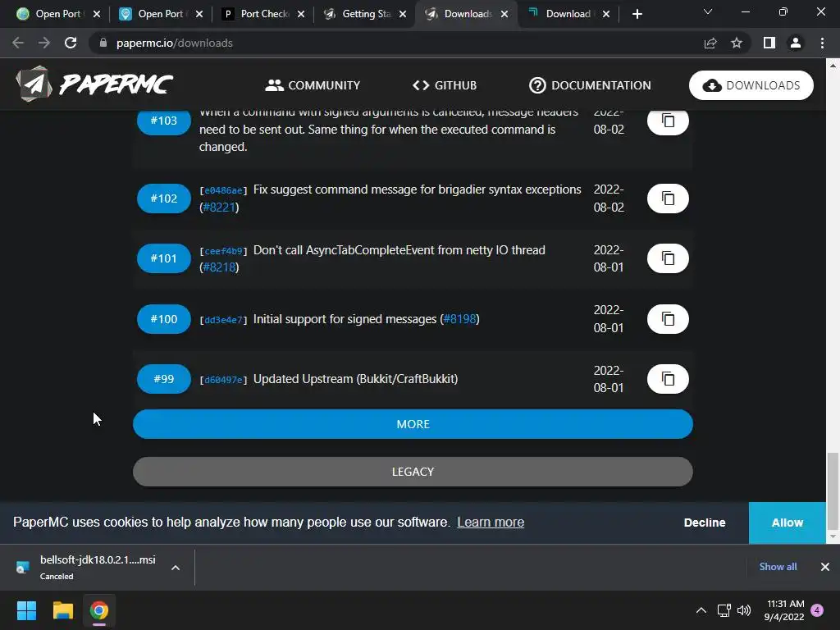This screenshot has height=630, width=840.
Task: Copy link icon for build #103
Action: click(668, 121)
